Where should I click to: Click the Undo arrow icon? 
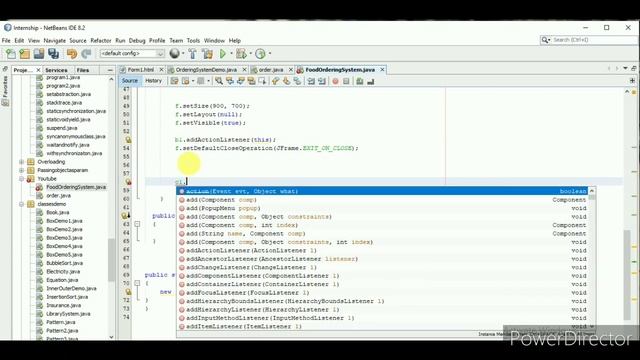72,53
